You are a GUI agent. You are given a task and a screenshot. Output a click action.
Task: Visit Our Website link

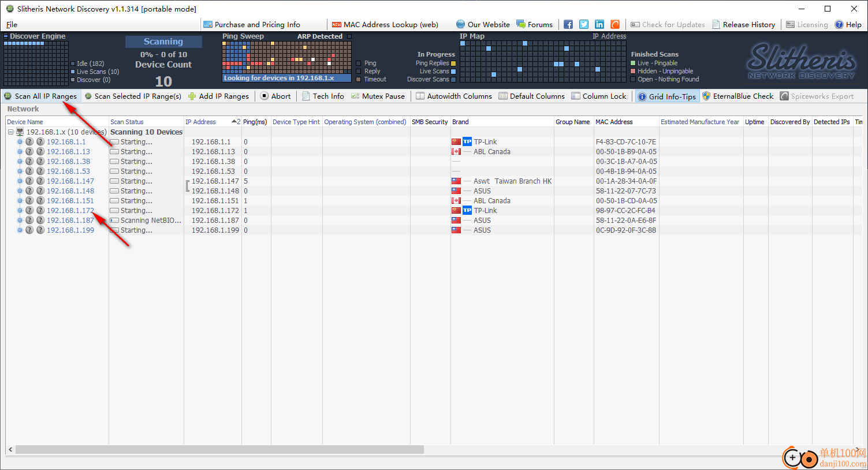tap(483, 25)
